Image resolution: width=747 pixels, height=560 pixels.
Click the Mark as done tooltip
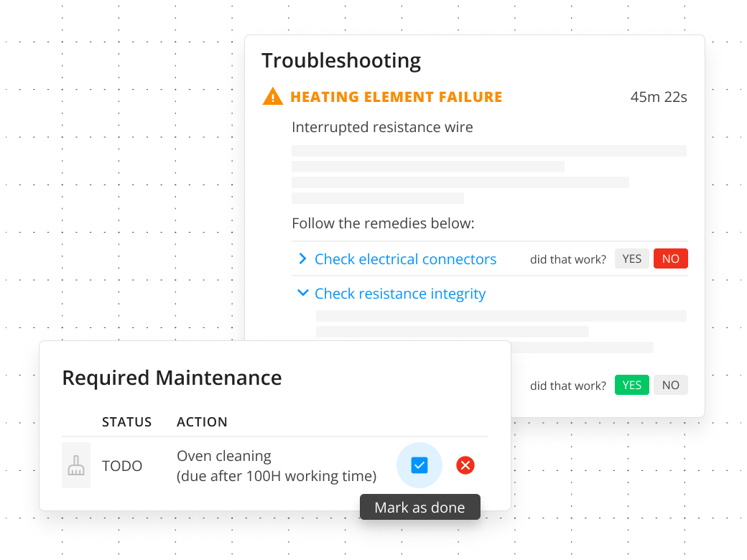pos(419,507)
